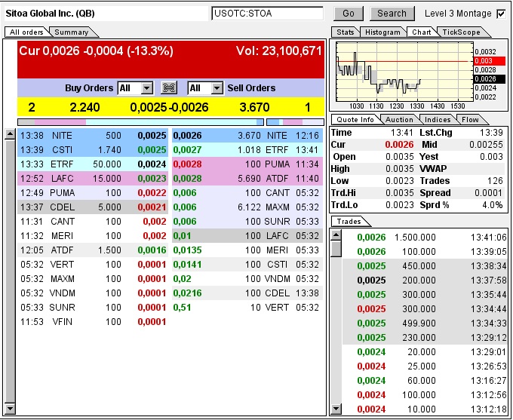Toggle the Level 3 Montage checkbox
Viewport: 513px width, 420px height.
coord(501,14)
